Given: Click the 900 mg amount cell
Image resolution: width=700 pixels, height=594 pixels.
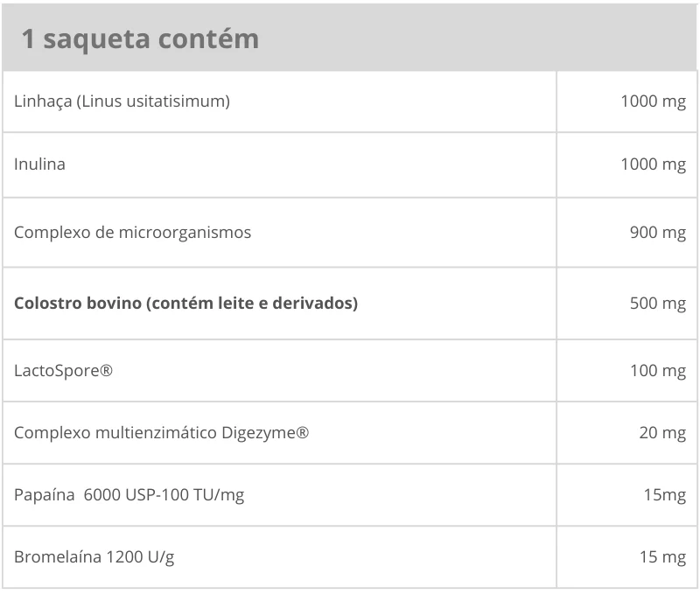Looking at the screenshot, I should click(657, 233).
